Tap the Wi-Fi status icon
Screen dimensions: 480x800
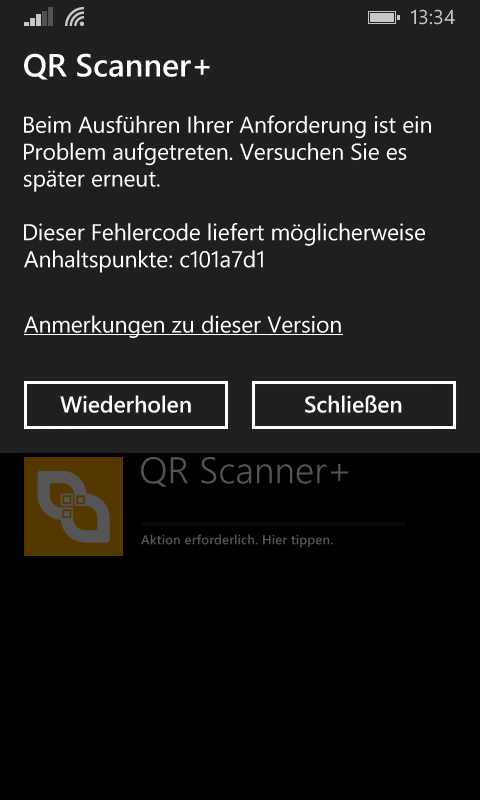point(74,17)
